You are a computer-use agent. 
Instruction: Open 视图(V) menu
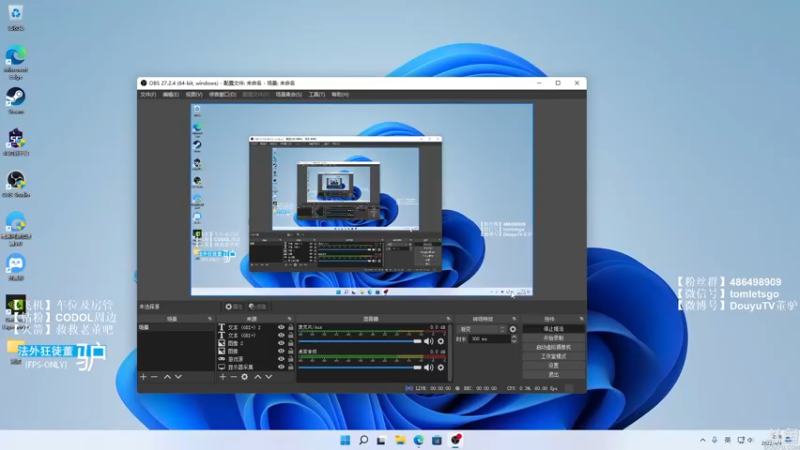(194, 94)
